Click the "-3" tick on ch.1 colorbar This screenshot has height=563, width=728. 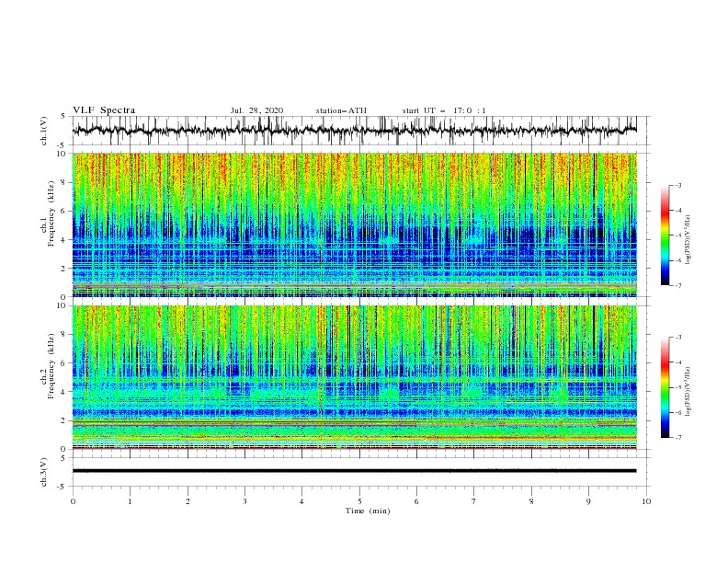[677, 185]
